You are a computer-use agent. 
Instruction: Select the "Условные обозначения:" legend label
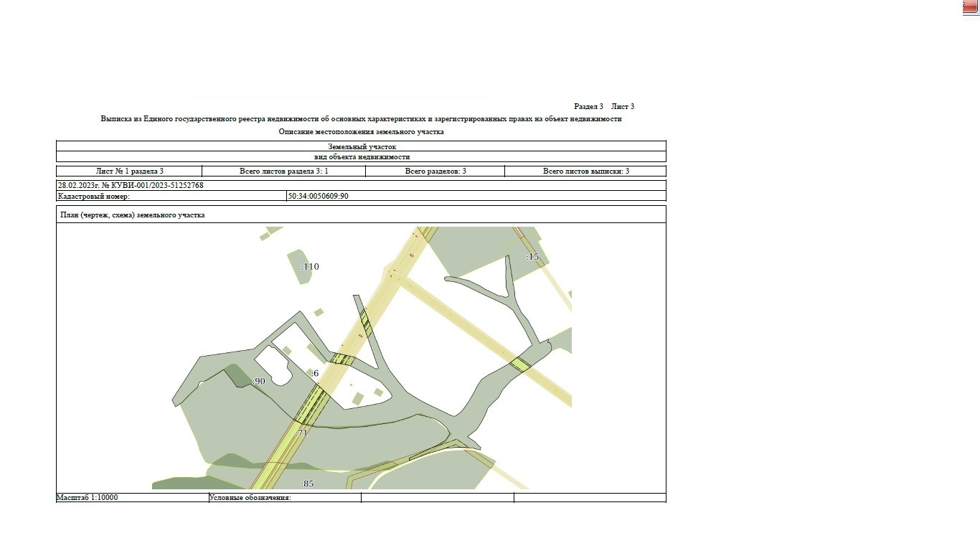point(250,498)
